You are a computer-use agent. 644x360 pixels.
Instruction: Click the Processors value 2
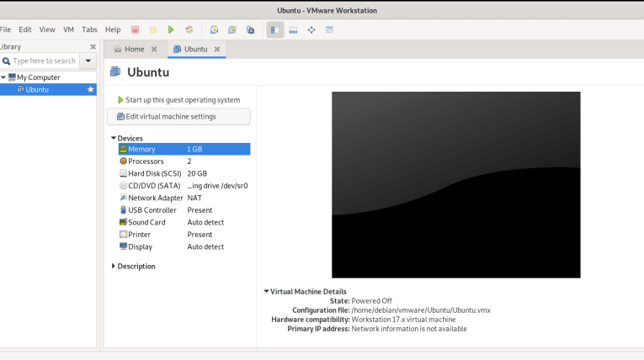pos(189,161)
